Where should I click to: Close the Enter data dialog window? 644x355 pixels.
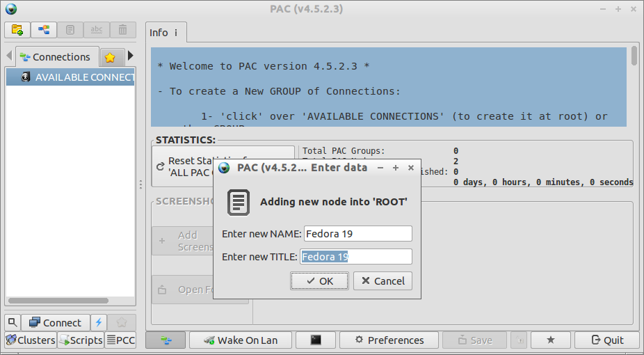coord(411,168)
